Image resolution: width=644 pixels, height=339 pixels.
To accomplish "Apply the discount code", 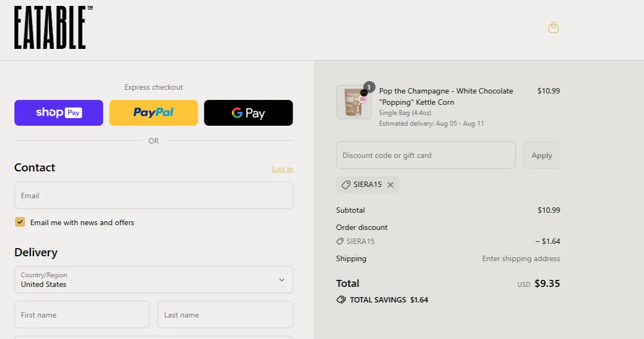I will 542,155.
